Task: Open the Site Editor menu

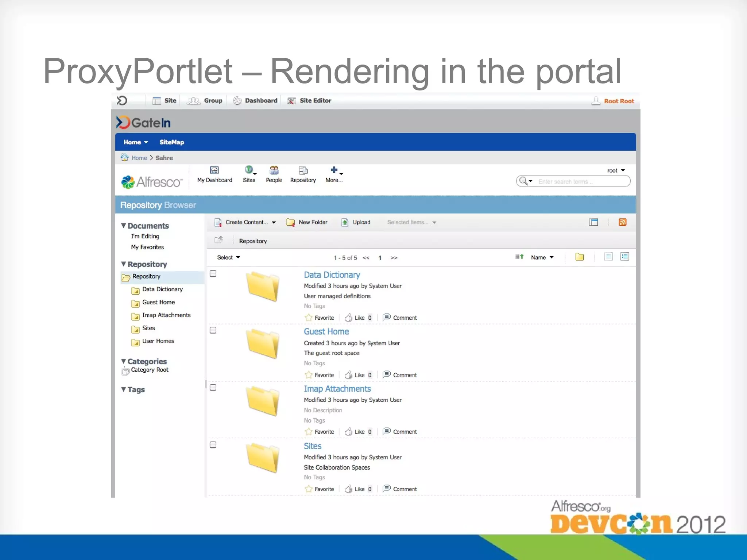Action: [309, 101]
